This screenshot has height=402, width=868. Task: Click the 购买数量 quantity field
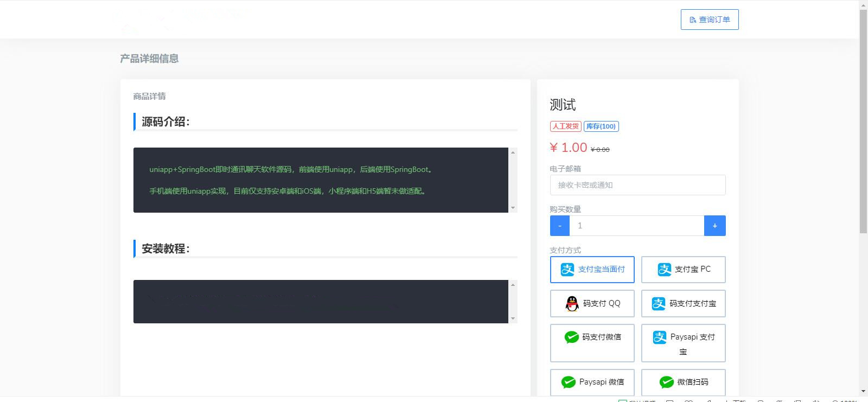coord(637,226)
